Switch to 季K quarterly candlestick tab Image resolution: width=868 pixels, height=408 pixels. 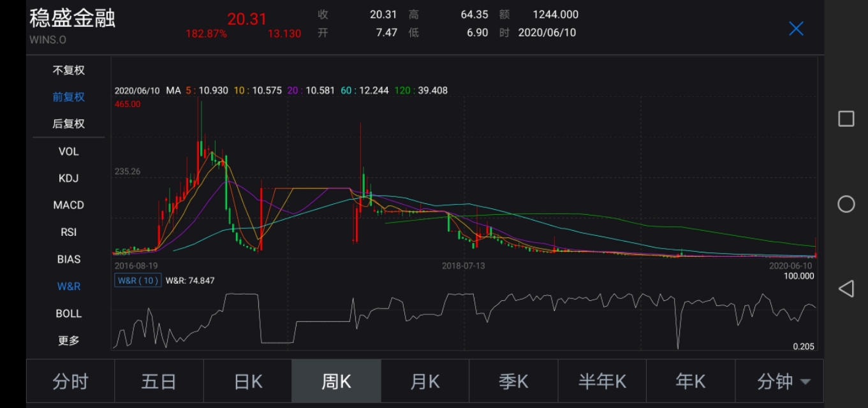(513, 381)
